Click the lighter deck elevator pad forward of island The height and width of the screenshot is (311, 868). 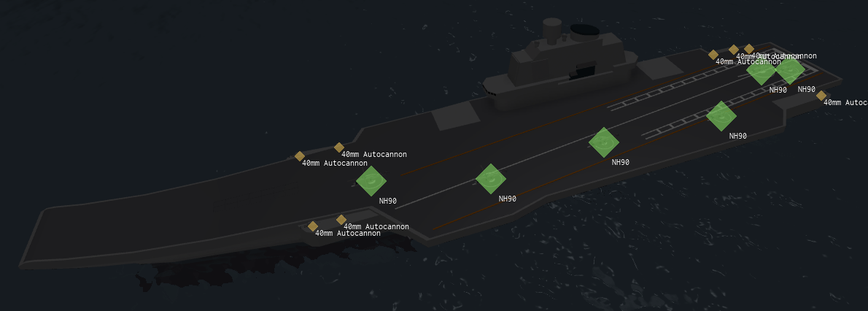[456, 117]
